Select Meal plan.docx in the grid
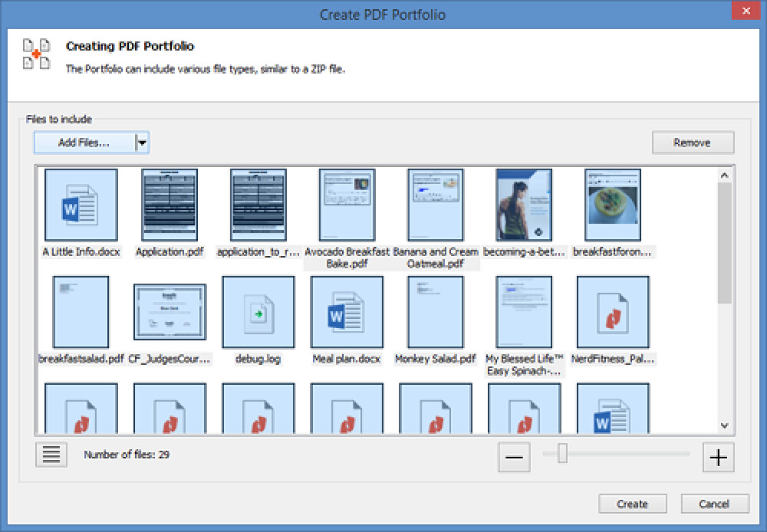The image size is (767, 532). click(x=346, y=311)
